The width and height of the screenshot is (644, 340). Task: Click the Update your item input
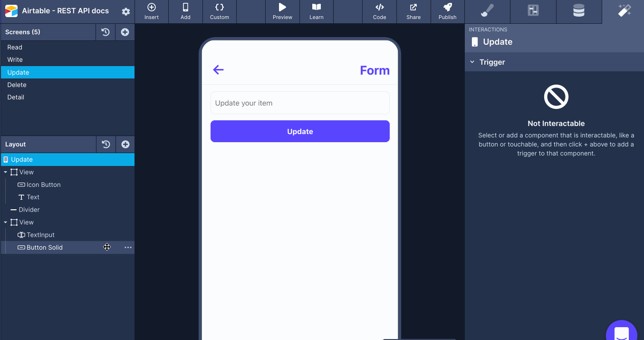tap(300, 103)
